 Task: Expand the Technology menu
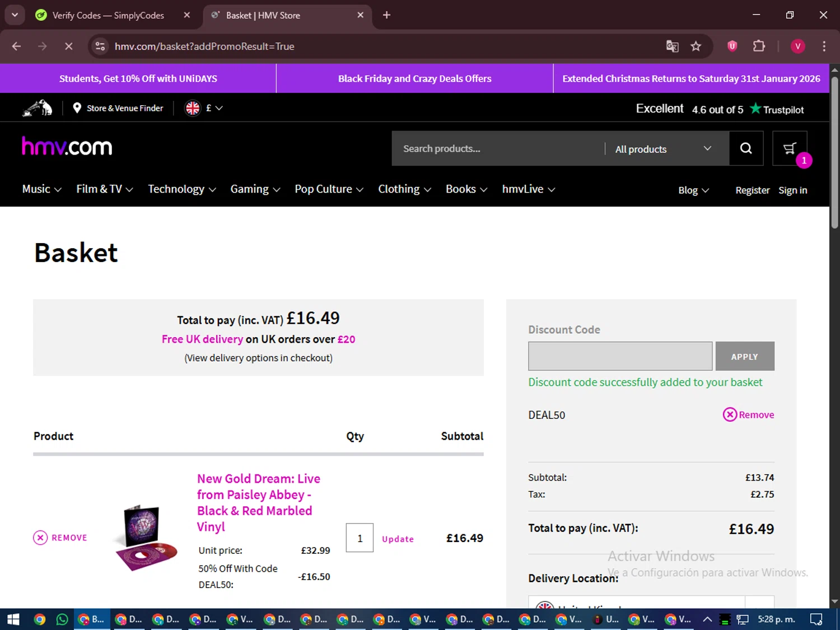pyautogui.click(x=182, y=189)
